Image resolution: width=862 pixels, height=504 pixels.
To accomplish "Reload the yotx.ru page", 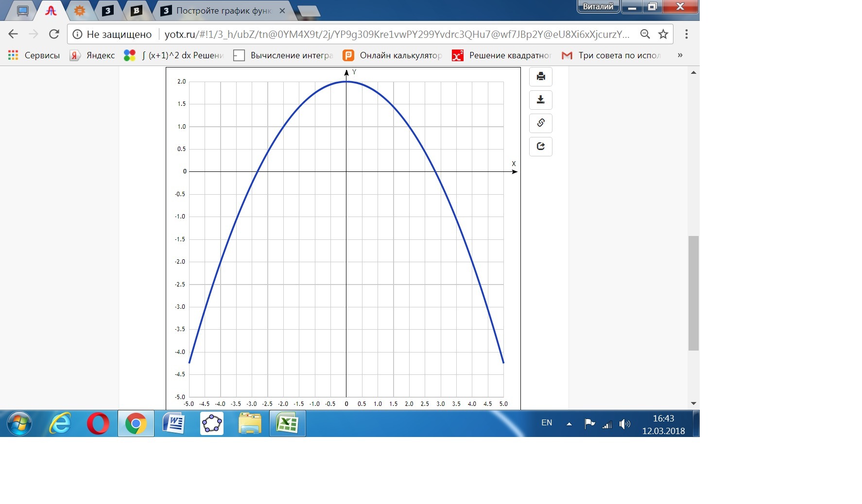I will pyautogui.click(x=54, y=34).
